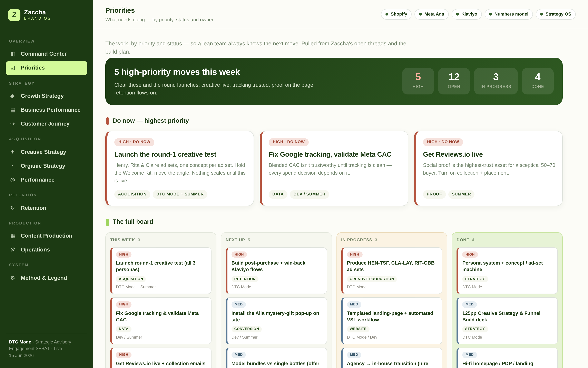Screen dimensions: 588x368
Task: Open the 'Get Reviews.io live' card
Action: [x=488, y=168]
